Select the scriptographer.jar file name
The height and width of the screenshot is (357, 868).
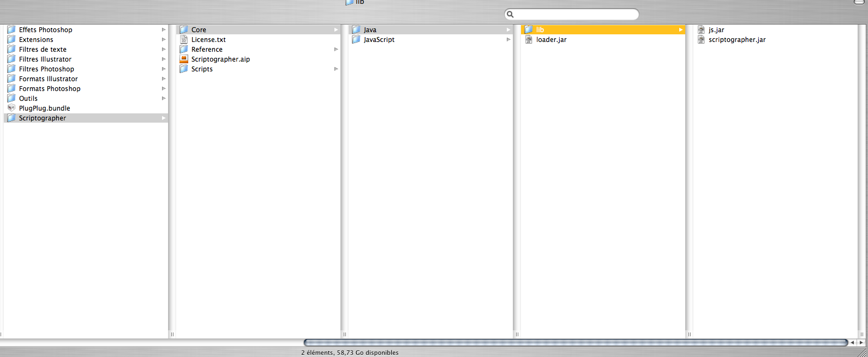737,39
